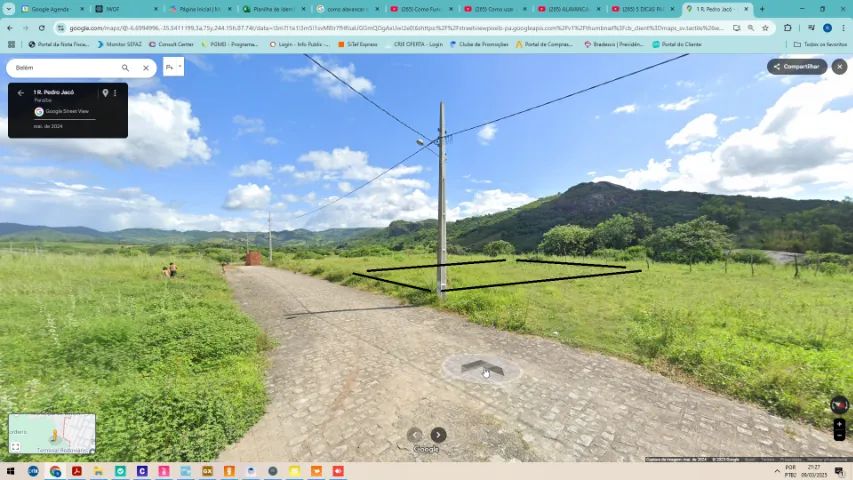Rotate view left with the arrow button

tap(415, 435)
